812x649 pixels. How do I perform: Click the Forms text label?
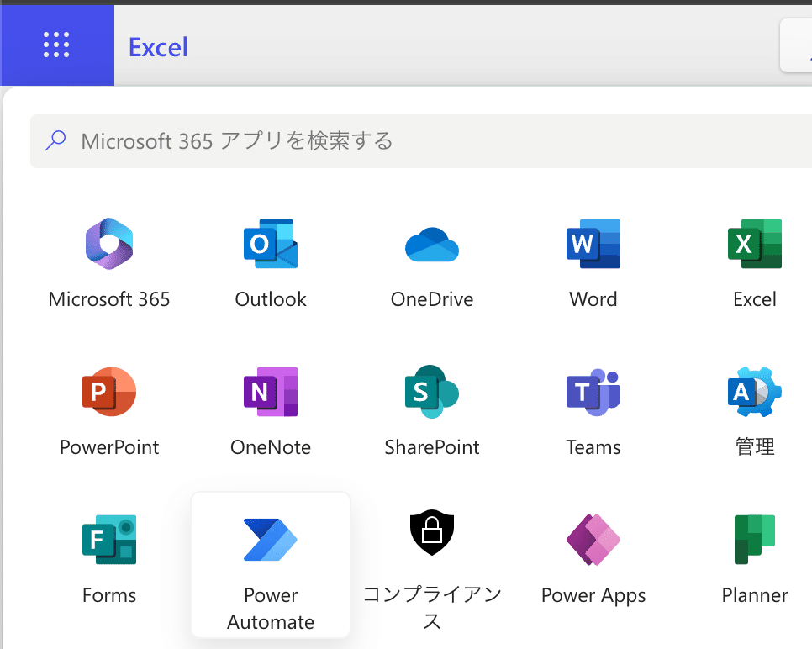[109, 596]
